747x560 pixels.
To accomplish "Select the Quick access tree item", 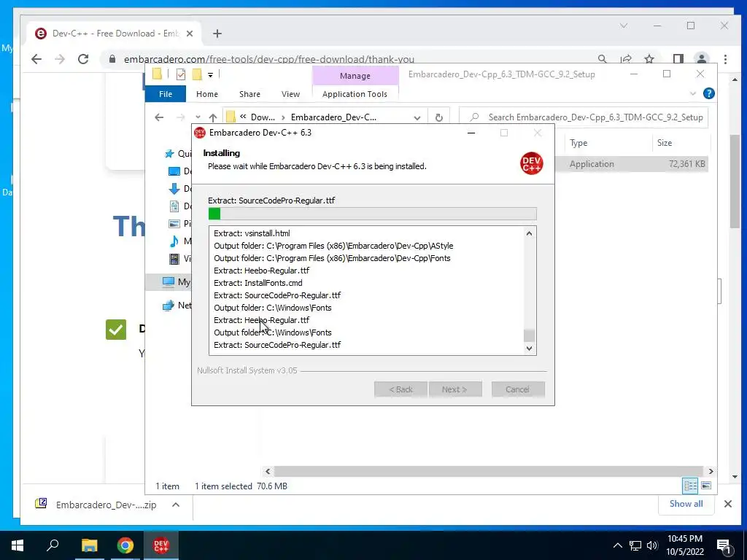I will pyautogui.click(x=179, y=154).
